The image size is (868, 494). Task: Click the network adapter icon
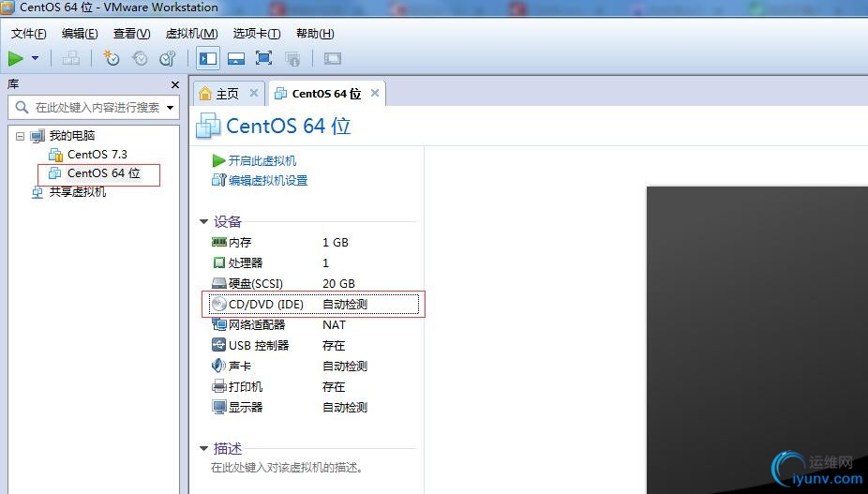click(x=219, y=324)
